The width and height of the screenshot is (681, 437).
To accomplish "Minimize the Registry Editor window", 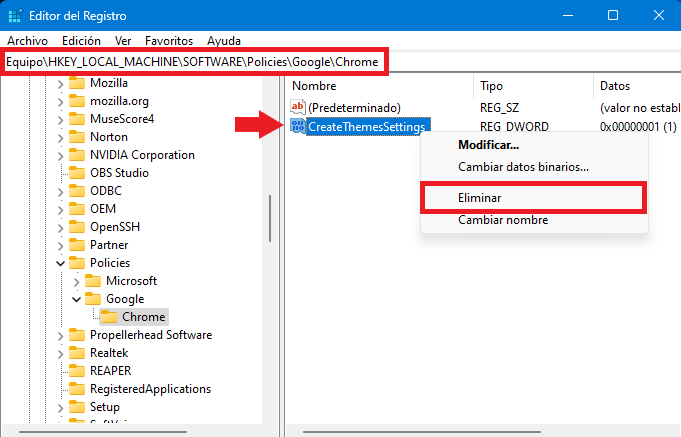I will [568, 15].
